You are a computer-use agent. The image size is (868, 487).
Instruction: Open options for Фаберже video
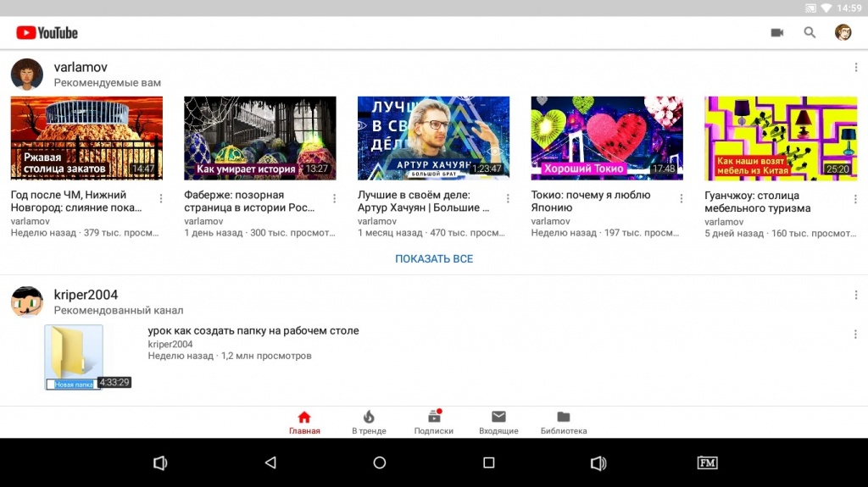click(x=334, y=199)
